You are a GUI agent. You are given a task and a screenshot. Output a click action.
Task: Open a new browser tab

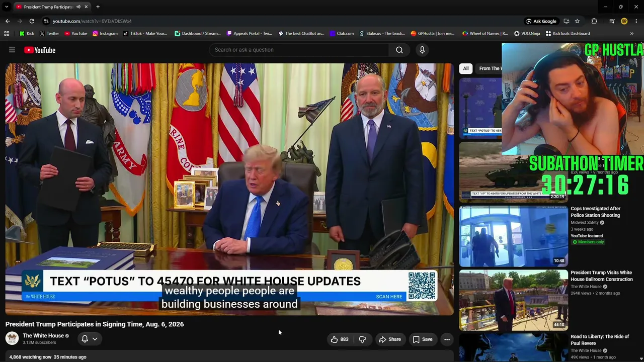98,7
